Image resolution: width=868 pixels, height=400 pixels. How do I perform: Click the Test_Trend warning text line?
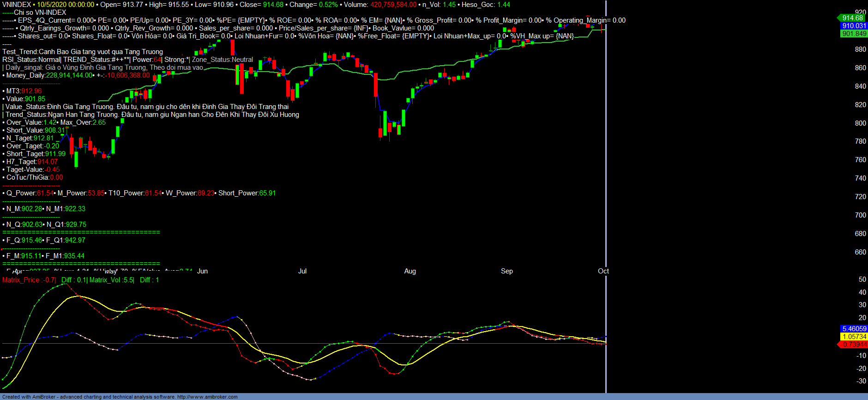point(83,52)
